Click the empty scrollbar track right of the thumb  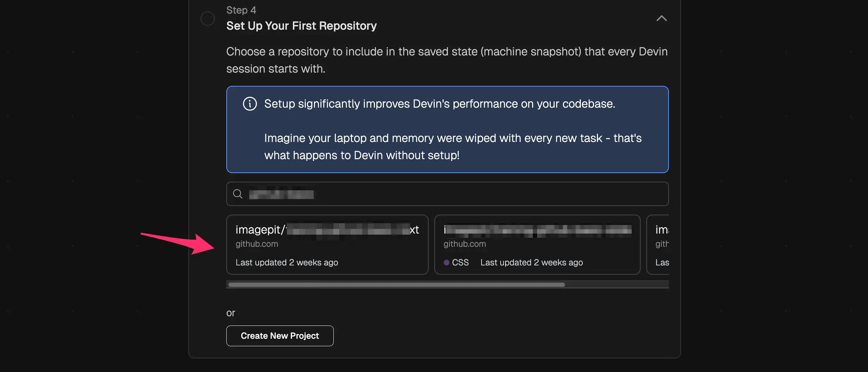(616, 285)
